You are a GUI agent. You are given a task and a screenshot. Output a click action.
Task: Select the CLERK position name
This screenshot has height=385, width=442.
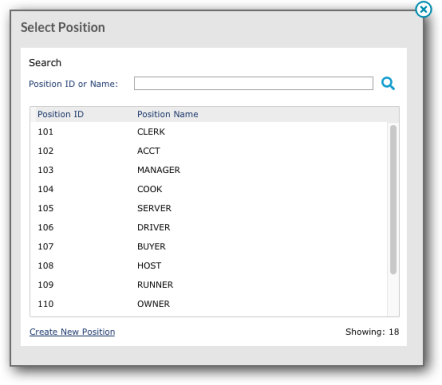[151, 132]
